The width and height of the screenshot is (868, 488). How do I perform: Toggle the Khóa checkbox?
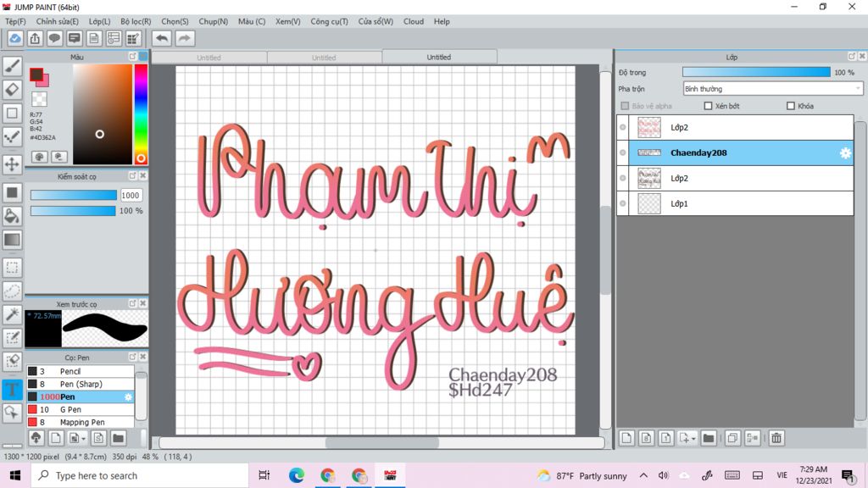point(791,106)
